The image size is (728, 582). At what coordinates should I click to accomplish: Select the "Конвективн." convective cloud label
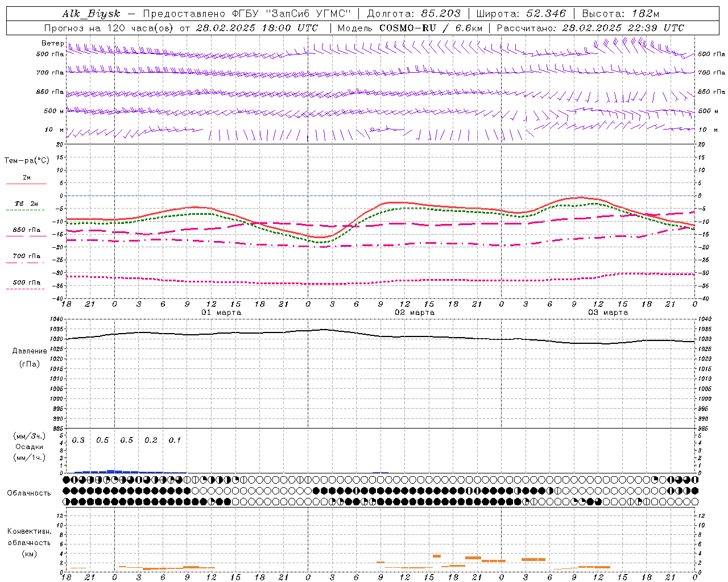pyautogui.click(x=29, y=531)
